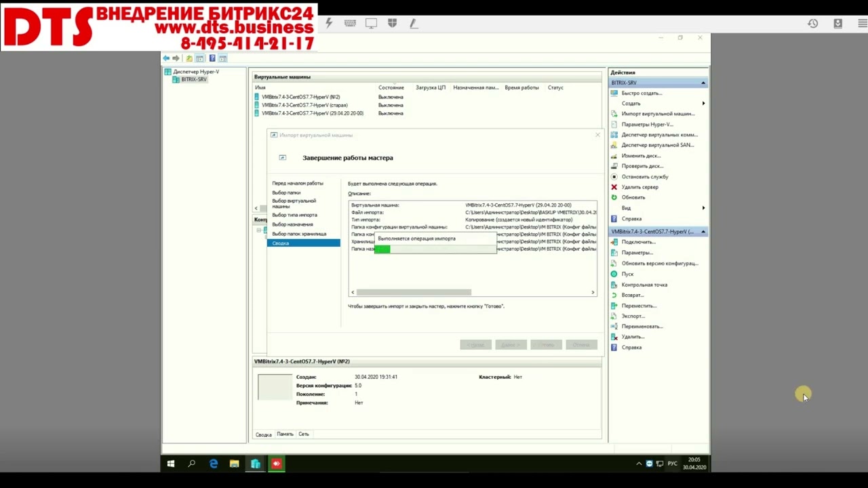Click right scroll arrow of description box
The height and width of the screenshot is (488, 868).
[593, 292]
